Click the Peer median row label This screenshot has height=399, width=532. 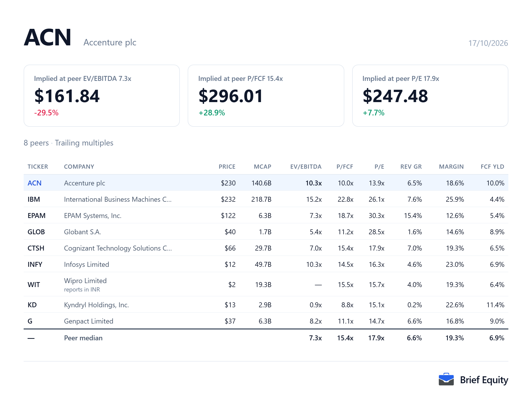[83, 338]
